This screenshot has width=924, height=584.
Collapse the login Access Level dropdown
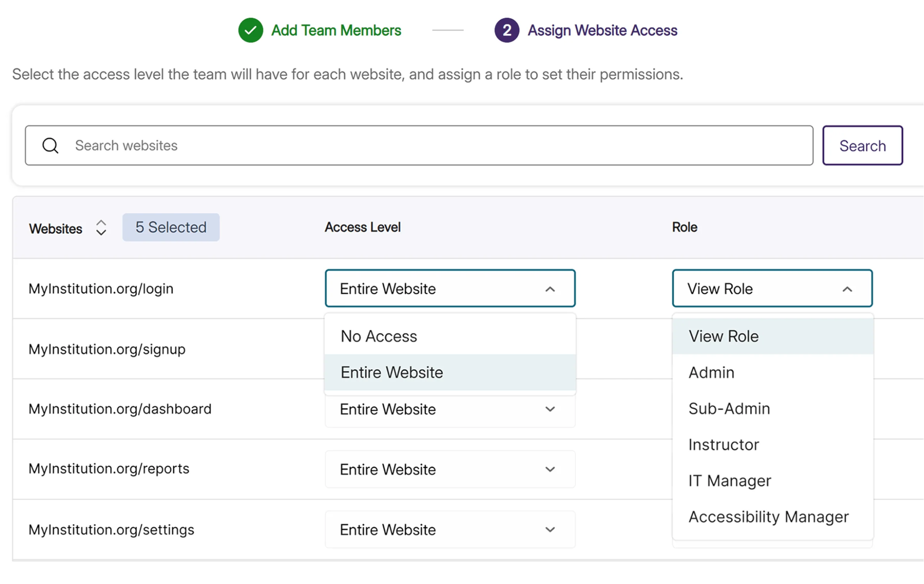pyautogui.click(x=550, y=289)
